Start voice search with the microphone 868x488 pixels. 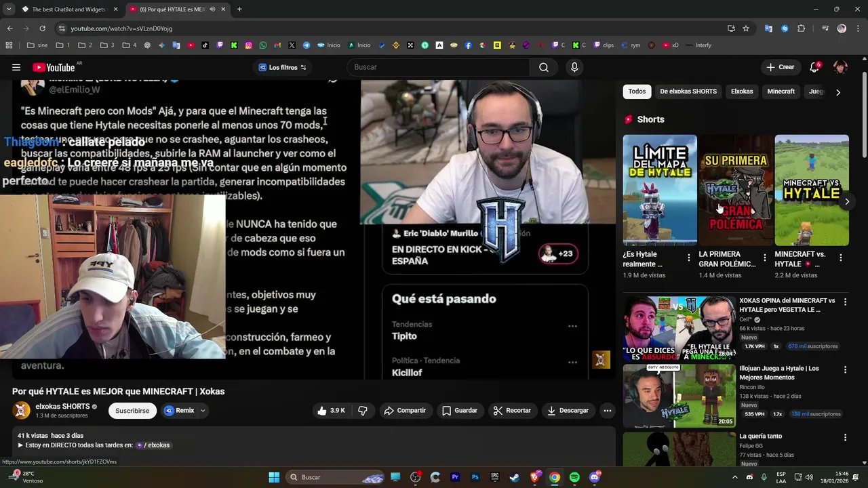[574, 67]
